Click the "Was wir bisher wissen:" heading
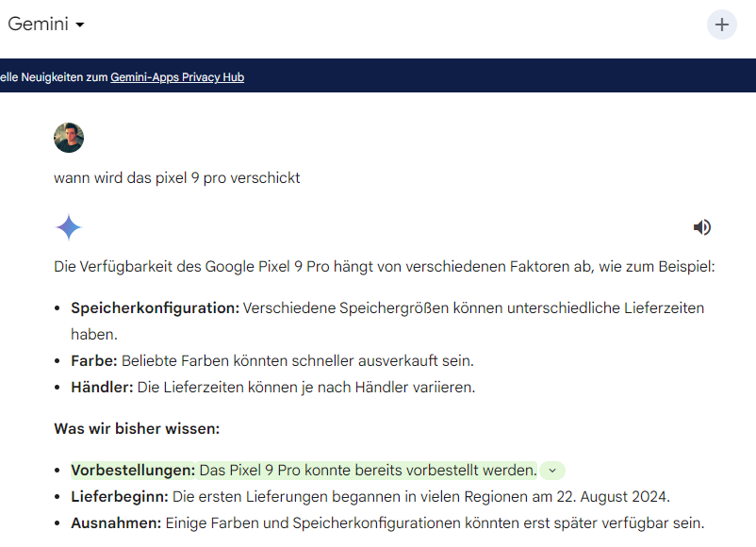This screenshot has height=547, width=756. pyautogui.click(x=137, y=429)
